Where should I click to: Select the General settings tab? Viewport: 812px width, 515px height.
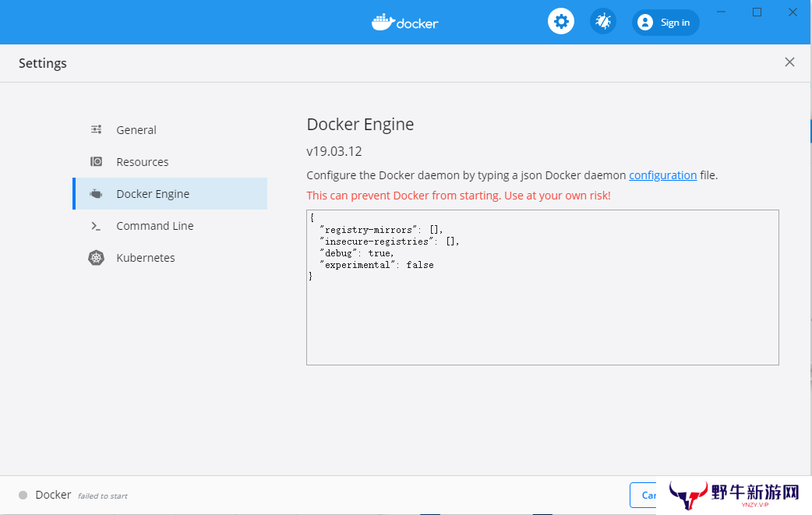pyautogui.click(x=171, y=130)
